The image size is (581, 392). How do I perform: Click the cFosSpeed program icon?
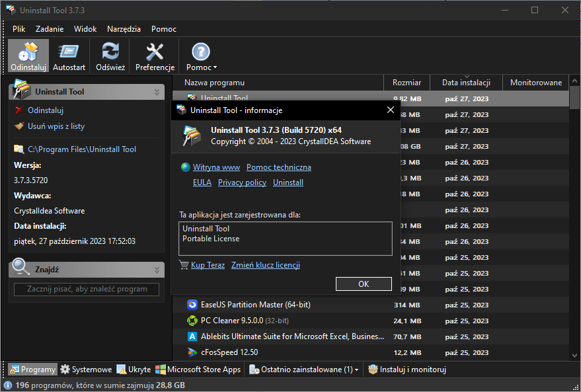tap(192, 352)
